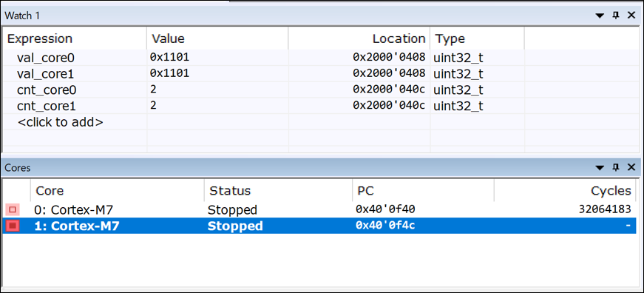This screenshot has width=644, height=293.
Task: Select the 0: Cortex-M7 core row
Action: pyautogui.click(x=319, y=209)
